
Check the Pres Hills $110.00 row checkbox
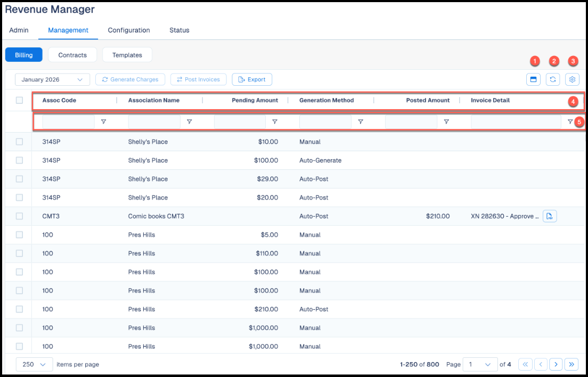click(20, 253)
